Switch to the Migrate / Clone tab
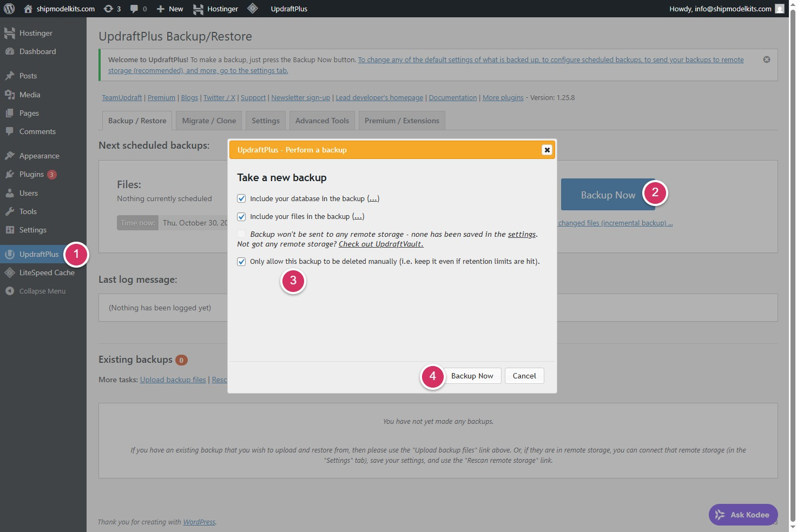Viewport: 797px width, 532px height. (x=209, y=121)
